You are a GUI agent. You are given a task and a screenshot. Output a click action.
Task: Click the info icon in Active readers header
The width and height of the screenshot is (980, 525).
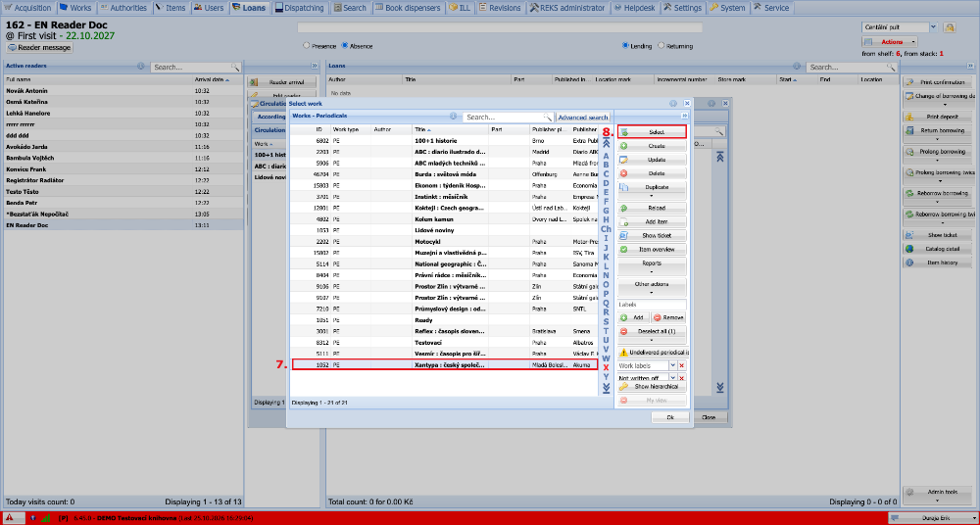click(x=140, y=66)
